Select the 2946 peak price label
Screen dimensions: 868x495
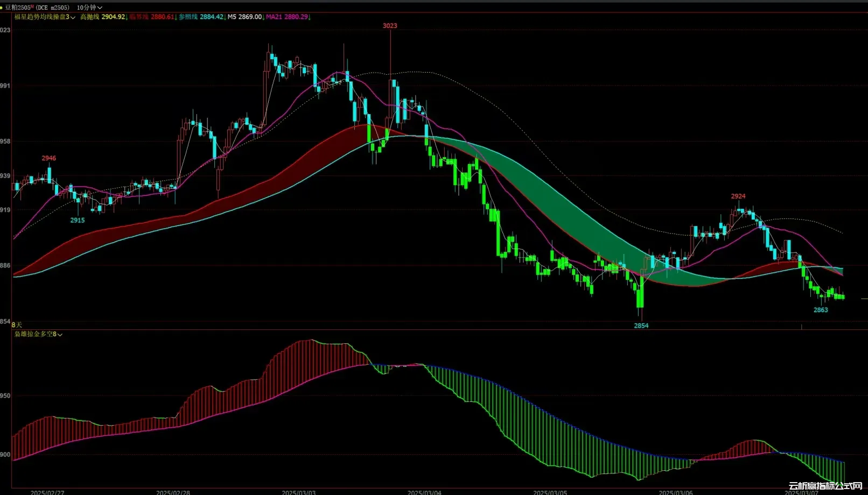(49, 158)
